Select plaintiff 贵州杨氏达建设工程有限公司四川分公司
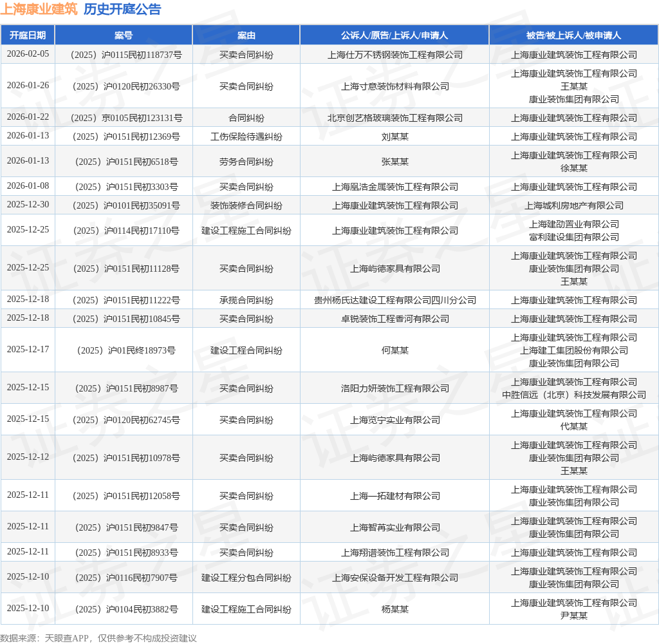Screen dimensions: 659x644 395,300
